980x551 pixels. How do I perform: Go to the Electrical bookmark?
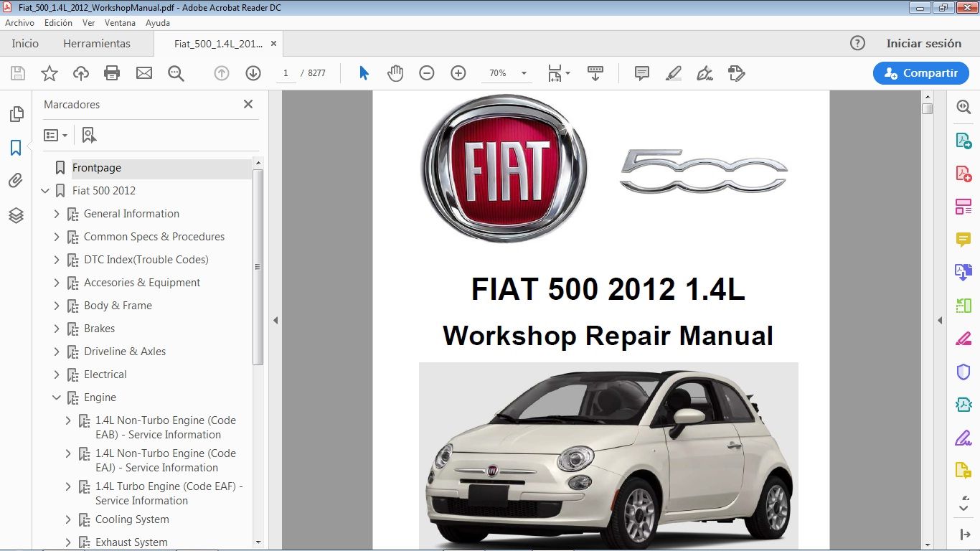coord(105,375)
